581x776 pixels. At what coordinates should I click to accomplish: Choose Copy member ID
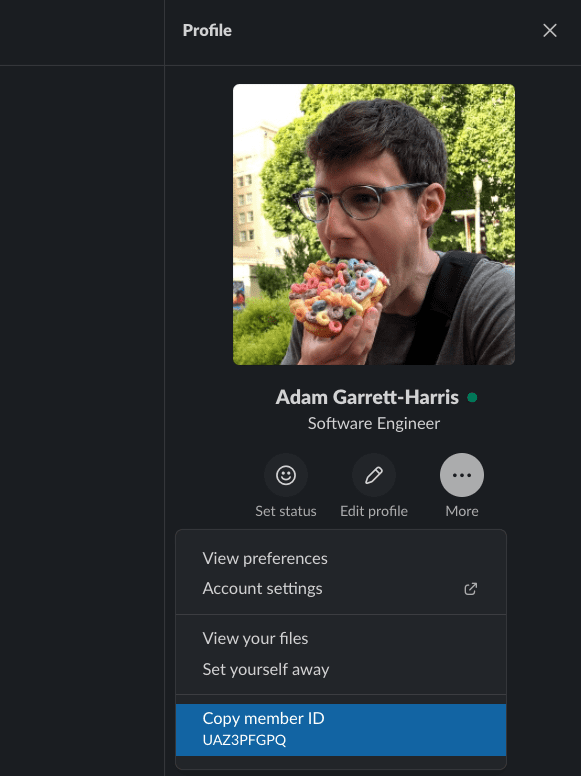click(341, 729)
